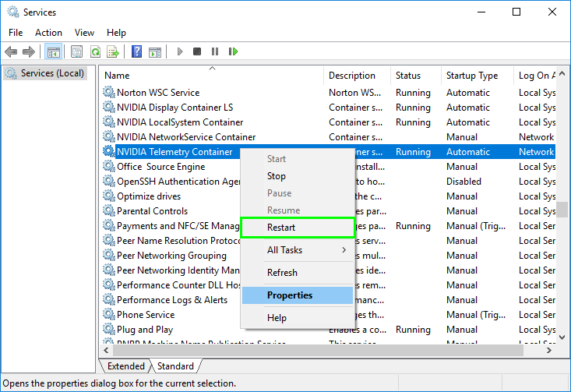Open the File menu

coord(16,33)
